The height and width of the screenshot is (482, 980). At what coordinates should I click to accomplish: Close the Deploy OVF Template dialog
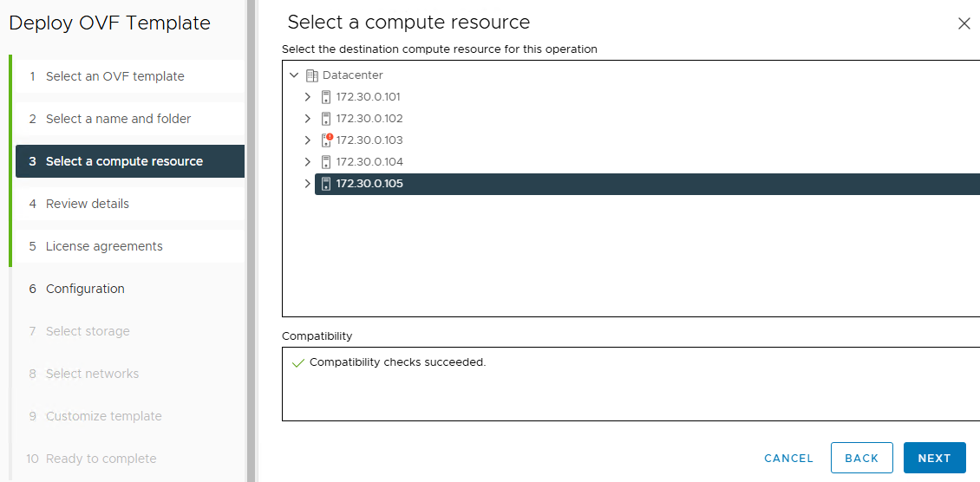964,24
